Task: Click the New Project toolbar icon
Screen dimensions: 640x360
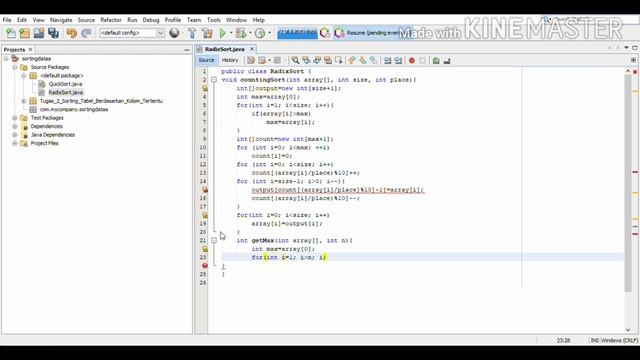Action: (24, 33)
